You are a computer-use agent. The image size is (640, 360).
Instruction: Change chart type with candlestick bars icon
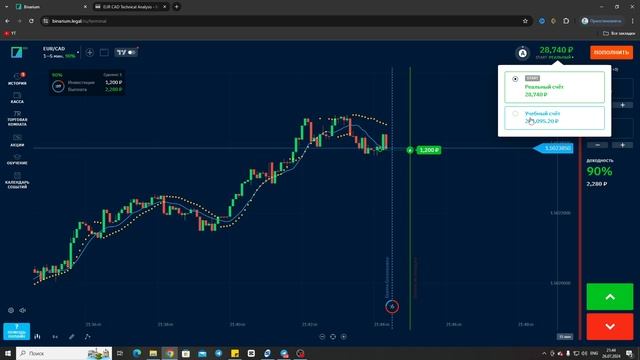pos(38,337)
